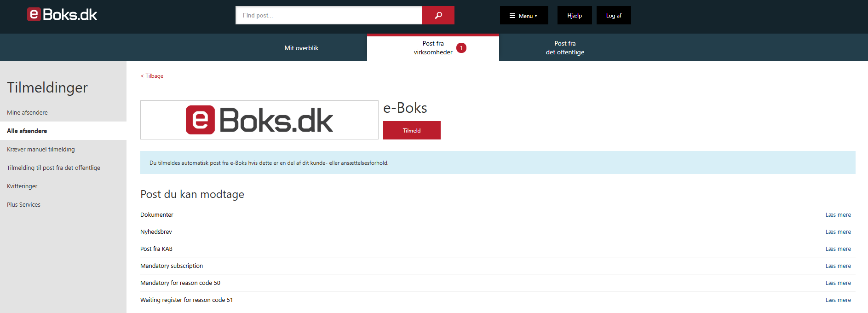Click Læs mere for Nyhedsbrev
868x313 pixels.
838,232
